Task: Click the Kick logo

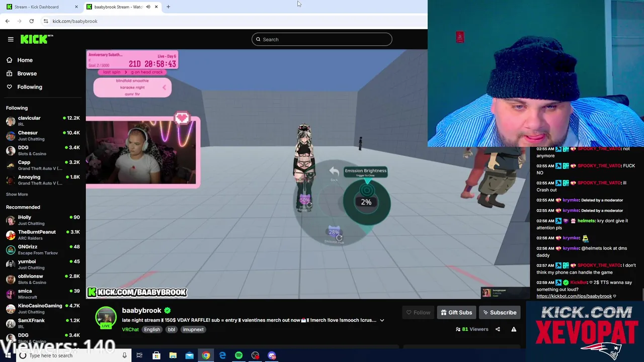Action: pos(36,39)
